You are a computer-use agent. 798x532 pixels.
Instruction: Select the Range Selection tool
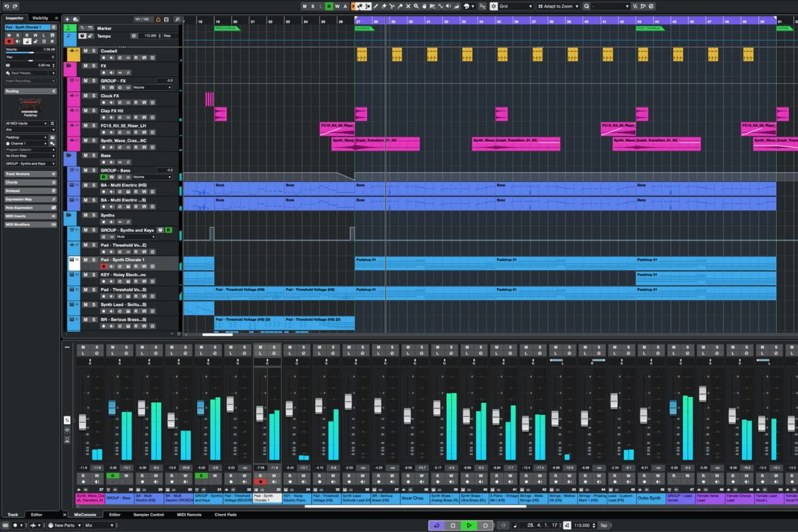pos(368,6)
